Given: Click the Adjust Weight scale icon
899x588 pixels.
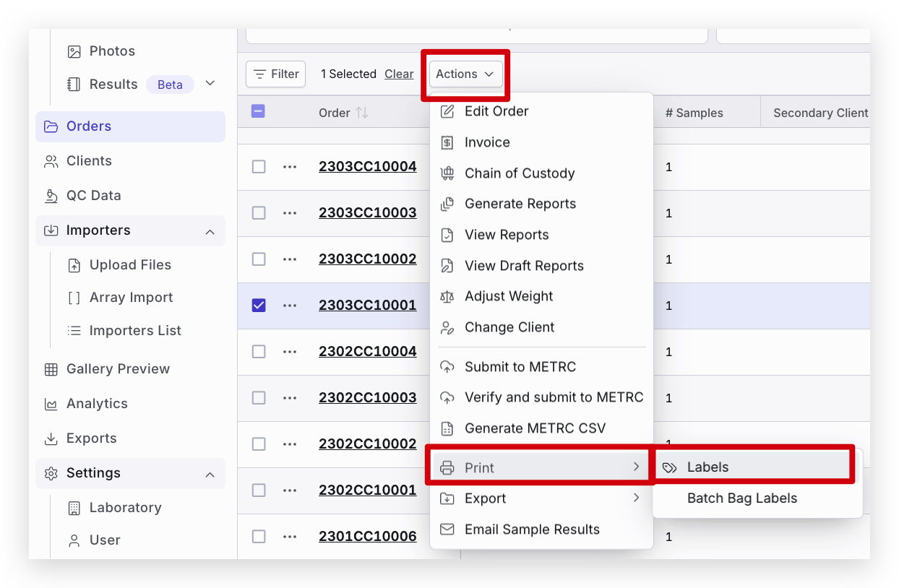Looking at the screenshot, I should (x=447, y=297).
